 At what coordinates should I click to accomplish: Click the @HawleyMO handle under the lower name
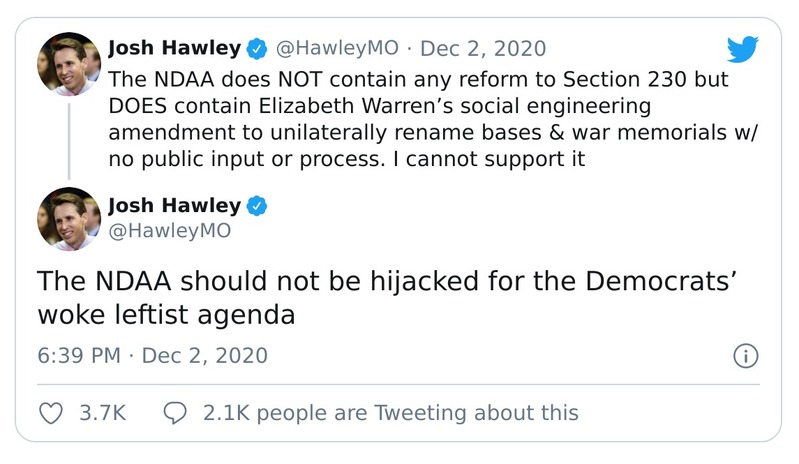pyautogui.click(x=168, y=232)
